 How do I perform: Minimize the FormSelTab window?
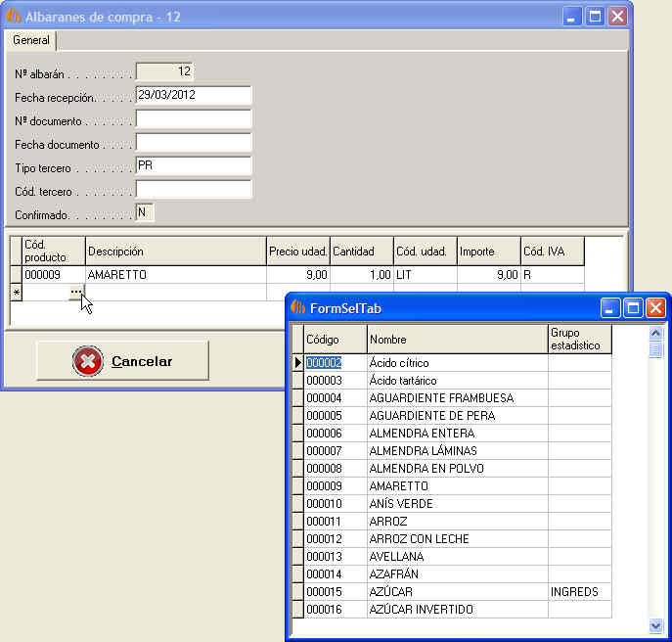pyautogui.click(x=609, y=308)
